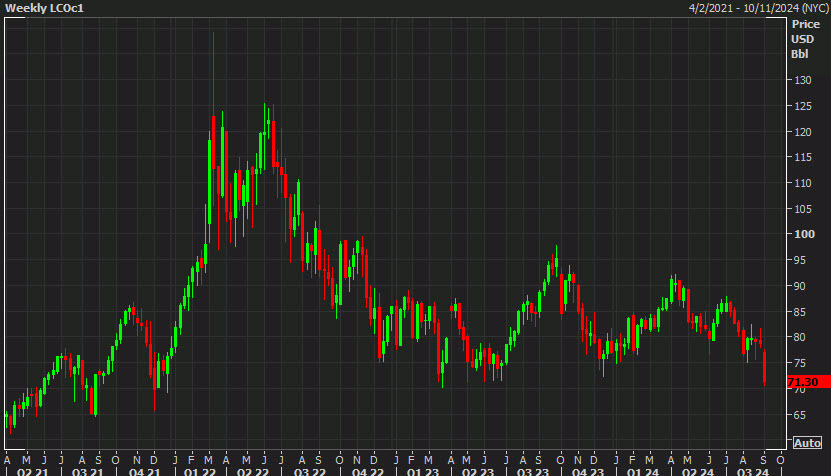Click the 105 price axis label

click(x=803, y=209)
